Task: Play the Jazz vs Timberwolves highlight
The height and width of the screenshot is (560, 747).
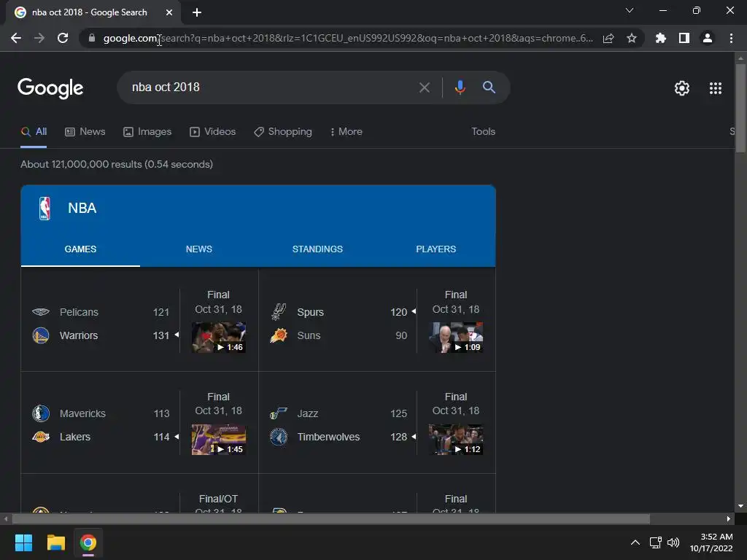Action: [456, 440]
